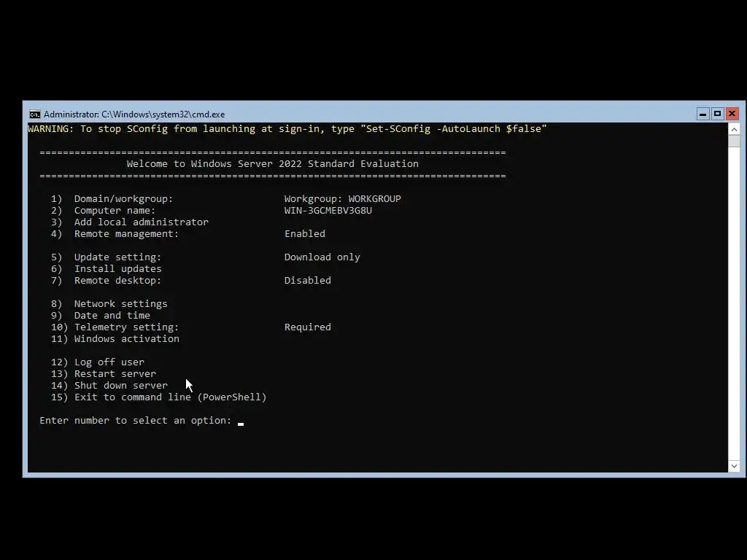The width and height of the screenshot is (747, 560).
Task: Click the 'Download only' update value
Action: click(x=322, y=257)
